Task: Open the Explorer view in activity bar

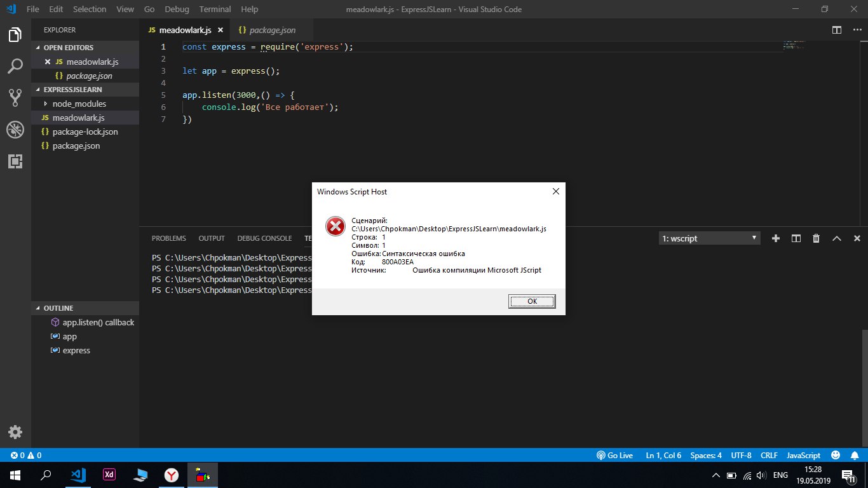Action: click(15, 35)
